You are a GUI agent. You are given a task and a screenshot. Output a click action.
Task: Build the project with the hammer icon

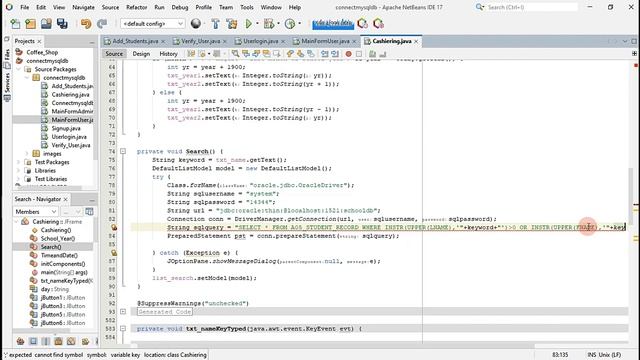coord(216,24)
